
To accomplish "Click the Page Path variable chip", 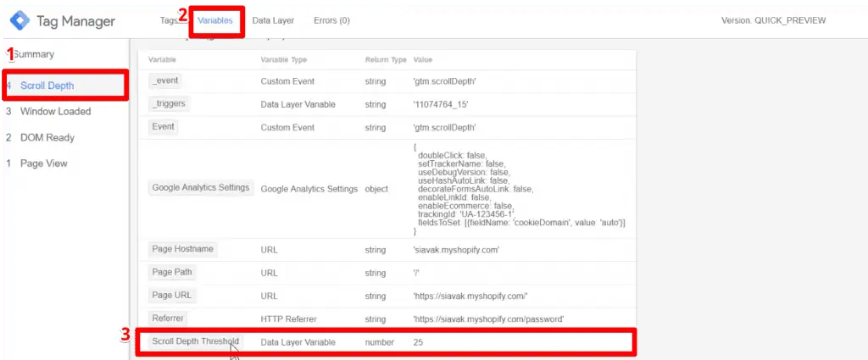I will pyautogui.click(x=171, y=272).
